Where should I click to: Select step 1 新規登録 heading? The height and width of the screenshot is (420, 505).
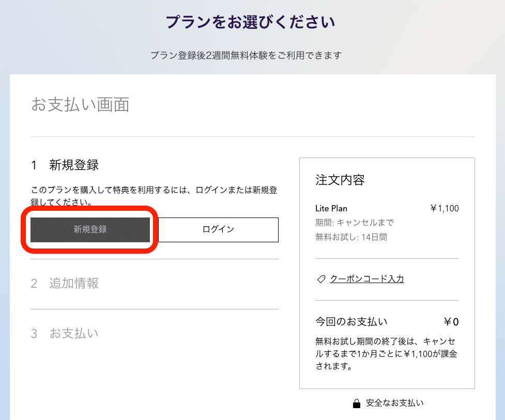point(65,165)
